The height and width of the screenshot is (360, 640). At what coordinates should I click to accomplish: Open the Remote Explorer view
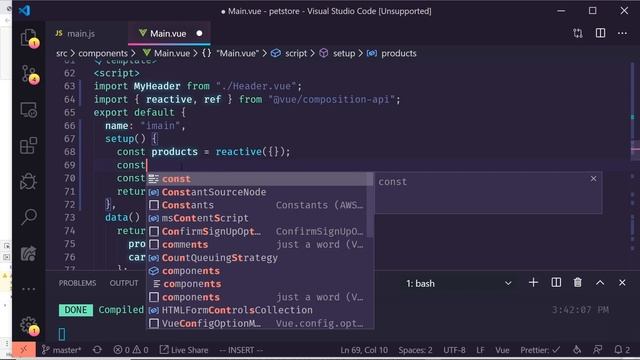(29, 110)
